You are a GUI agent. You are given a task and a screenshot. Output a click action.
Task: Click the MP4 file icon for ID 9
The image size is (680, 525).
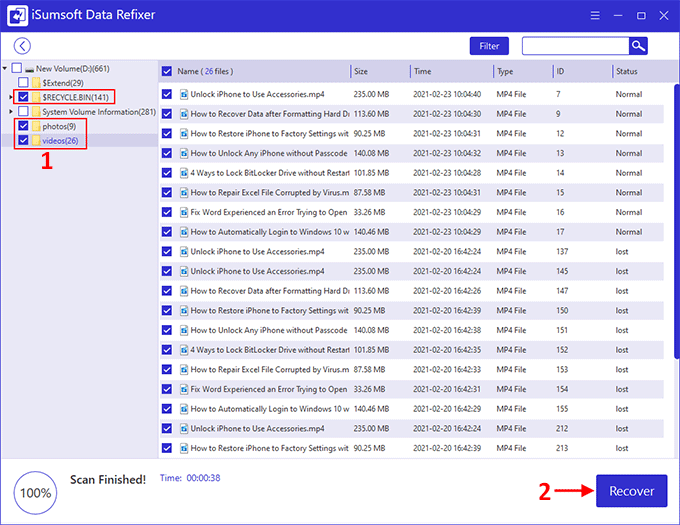184,114
